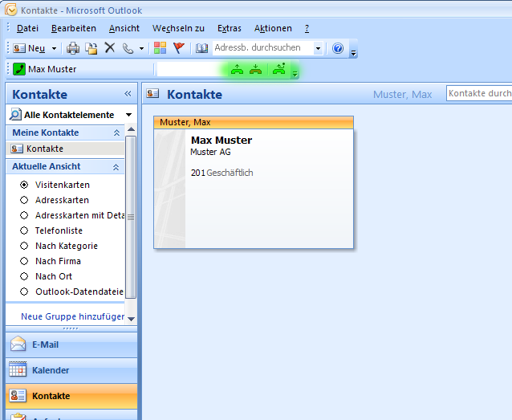Click the E-Mail envelope icon
512x420 pixels.
[18, 344]
